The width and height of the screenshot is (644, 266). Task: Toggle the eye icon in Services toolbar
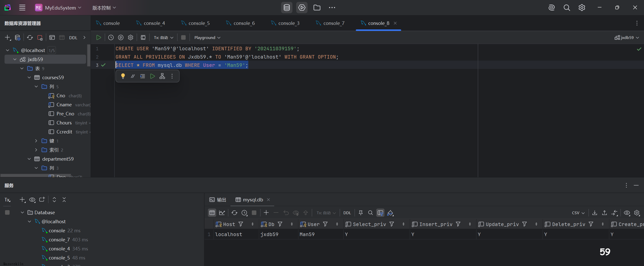32,200
